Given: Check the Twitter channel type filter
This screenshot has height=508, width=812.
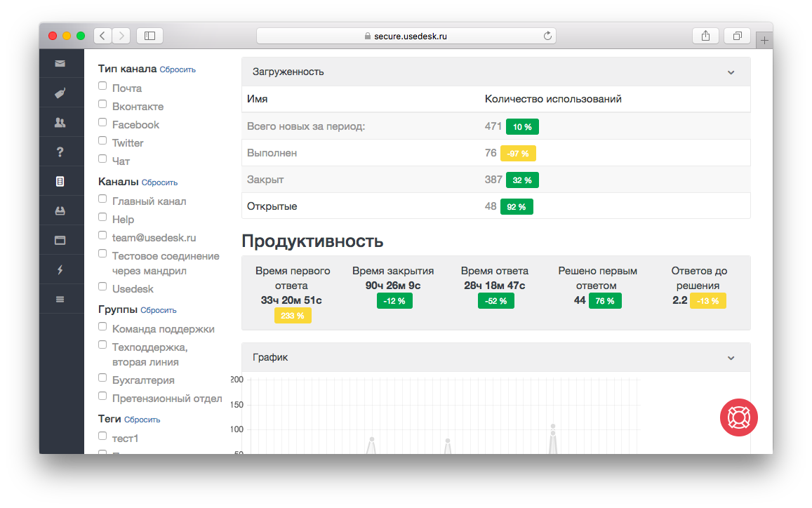Looking at the screenshot, I should [x=102, y=140].
